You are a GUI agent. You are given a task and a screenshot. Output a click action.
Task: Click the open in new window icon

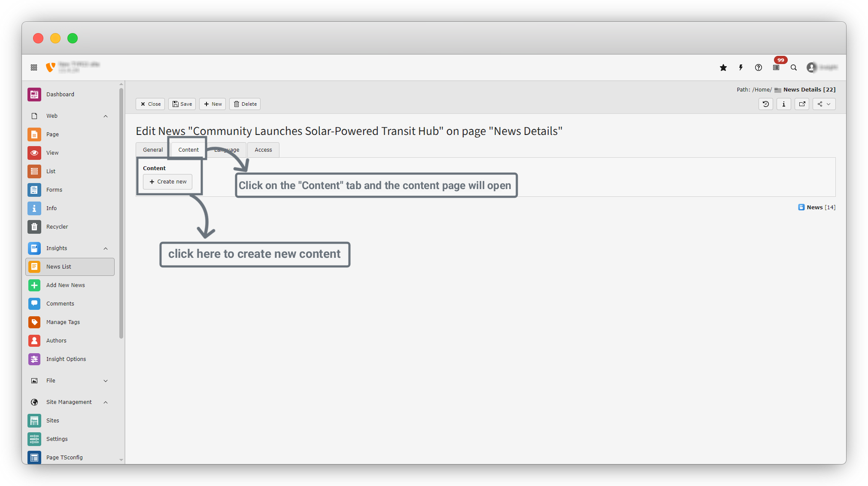802,104
